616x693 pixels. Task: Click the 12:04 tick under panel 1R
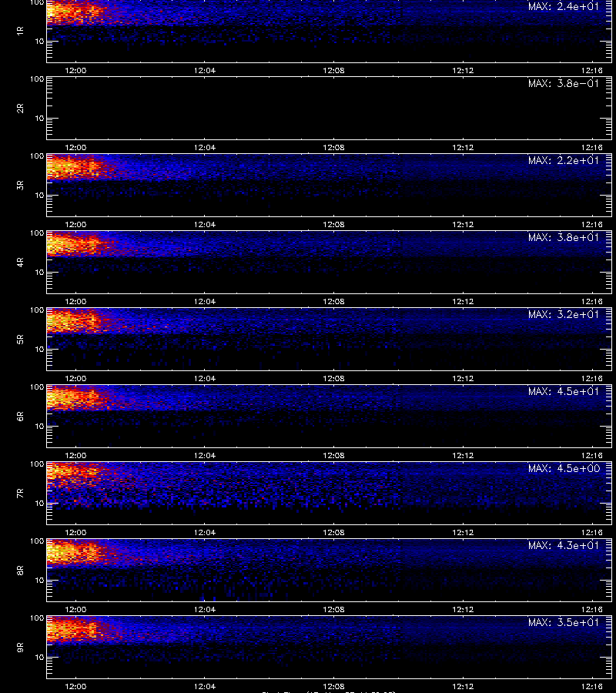pos(205,70)
